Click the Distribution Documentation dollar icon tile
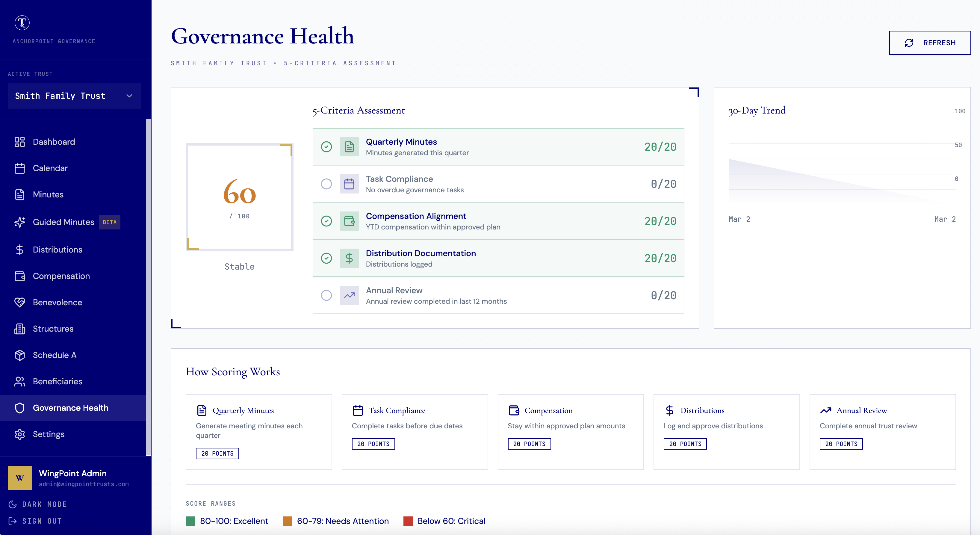 (349, 259)
